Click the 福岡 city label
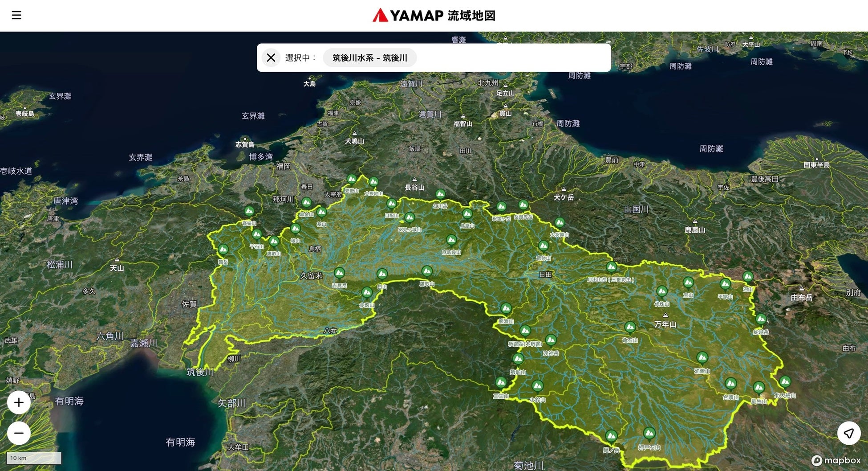The width and height of the screenshot is (868, 471). (284, 166)
